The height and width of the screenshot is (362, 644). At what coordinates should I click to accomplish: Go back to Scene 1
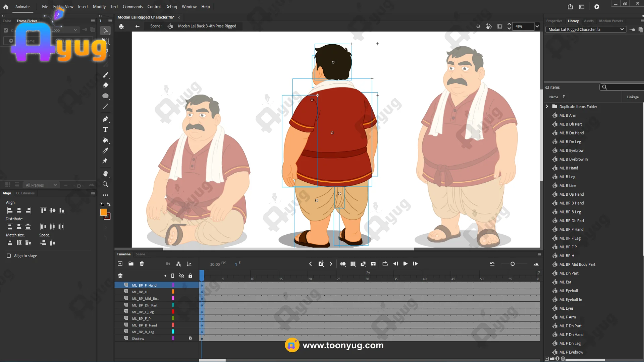pos(156,26)
